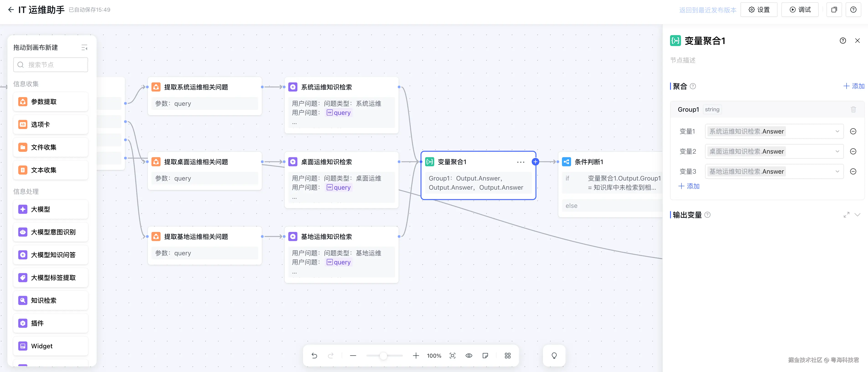Image resolution: width=868 pixels, height=372 pixels.
Task: Select the 大模型意图识别 node item
Action: point(51,232)
